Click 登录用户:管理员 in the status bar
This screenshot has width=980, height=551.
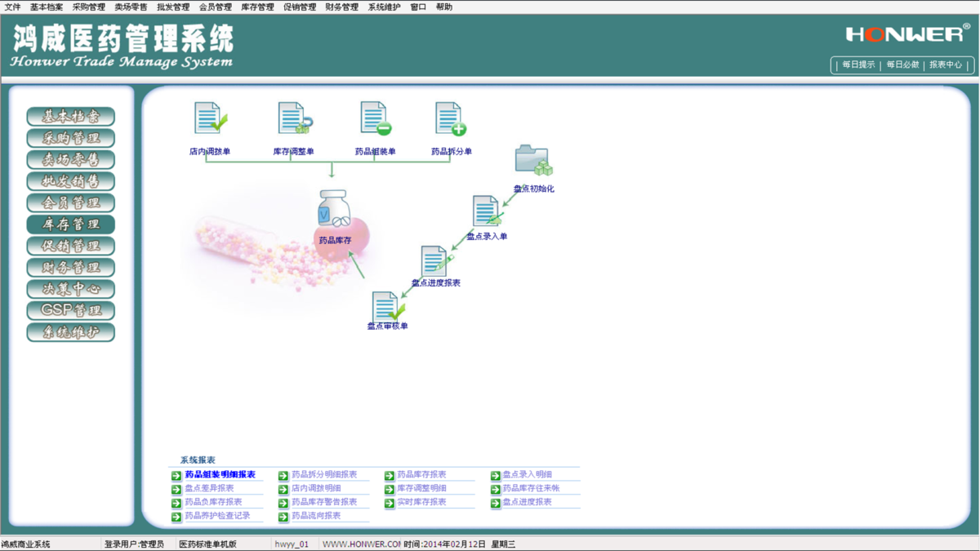click(134, 544)
